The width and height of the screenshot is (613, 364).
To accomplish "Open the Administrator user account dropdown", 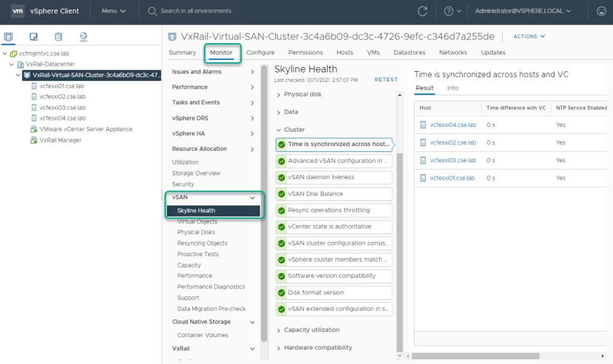I will point(523,11).
